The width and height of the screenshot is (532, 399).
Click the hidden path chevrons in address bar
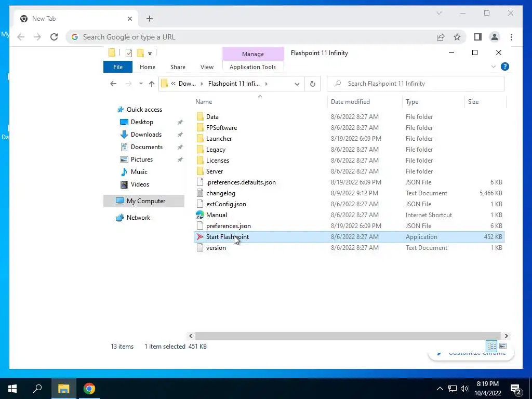click(x=173, y=84)
